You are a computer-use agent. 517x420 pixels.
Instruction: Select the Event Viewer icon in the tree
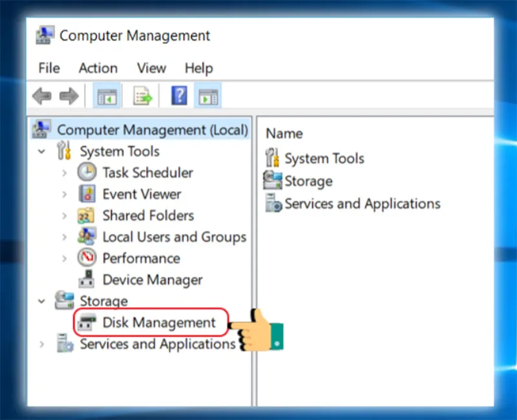(x=87, y=194)
